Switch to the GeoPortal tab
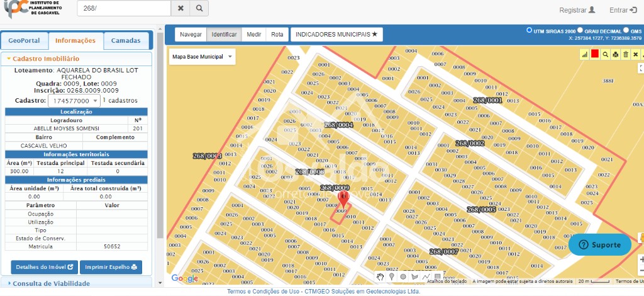Viewport: 644px width, 296px height. (x=24, y=40)
